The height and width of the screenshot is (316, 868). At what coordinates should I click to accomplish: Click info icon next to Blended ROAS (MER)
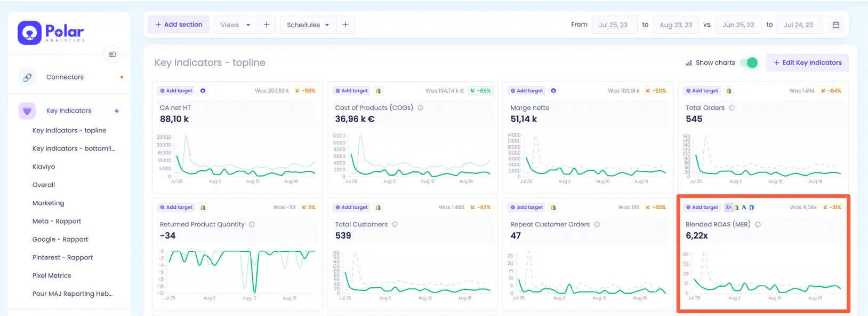pyautogui.click(x=758, y=225)
